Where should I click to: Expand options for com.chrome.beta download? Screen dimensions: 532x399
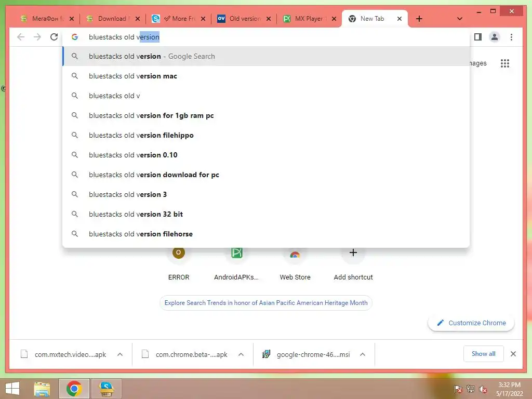(241, 354)
